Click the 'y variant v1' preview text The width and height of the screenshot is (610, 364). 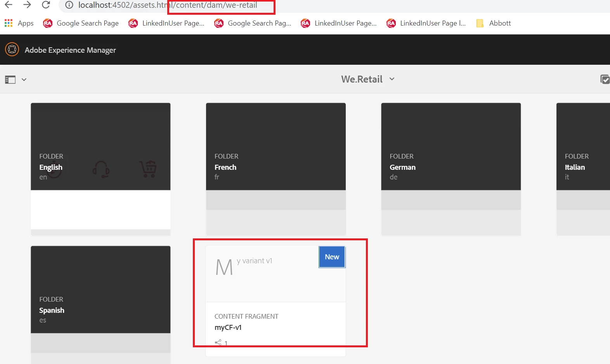[255, 261]
